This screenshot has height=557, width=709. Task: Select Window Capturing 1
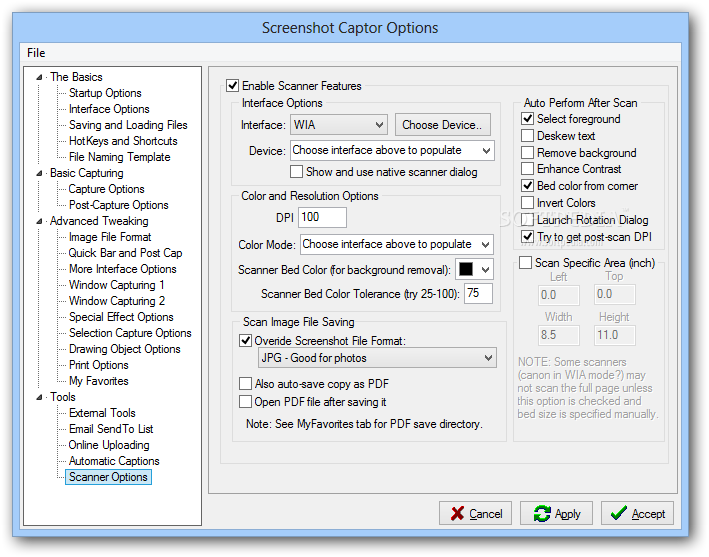(x=116, y=285)
